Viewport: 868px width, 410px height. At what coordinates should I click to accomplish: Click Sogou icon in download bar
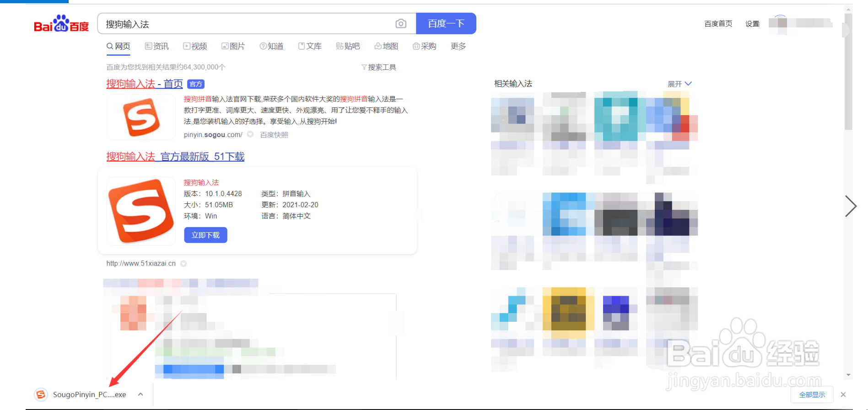click(x=41, y=394)
